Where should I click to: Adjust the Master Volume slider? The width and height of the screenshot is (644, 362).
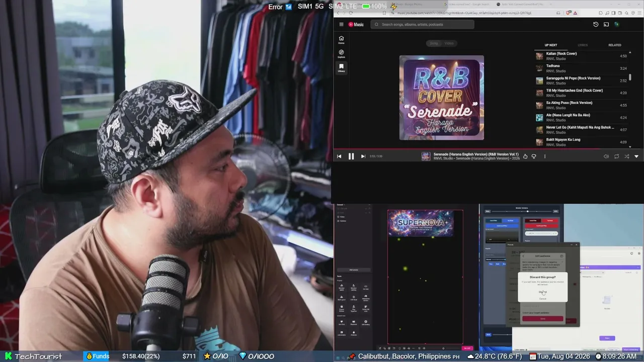pos(521,211)
